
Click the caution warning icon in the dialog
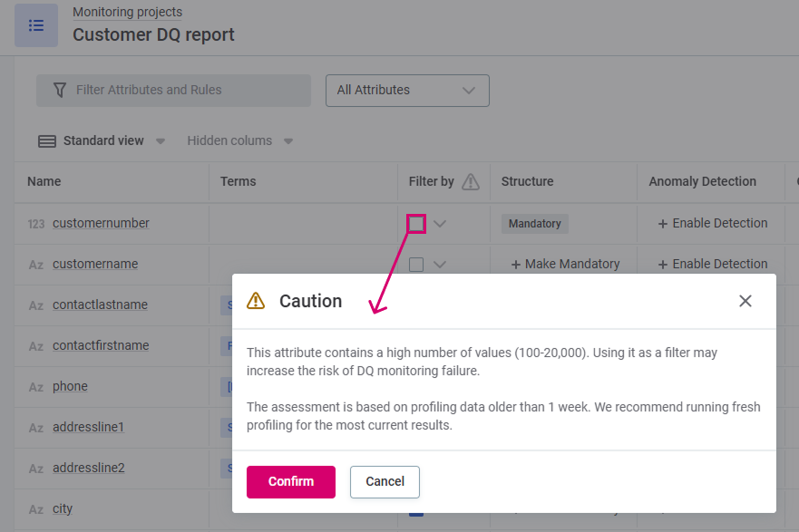pyautogui.click(x=256, y=299)
